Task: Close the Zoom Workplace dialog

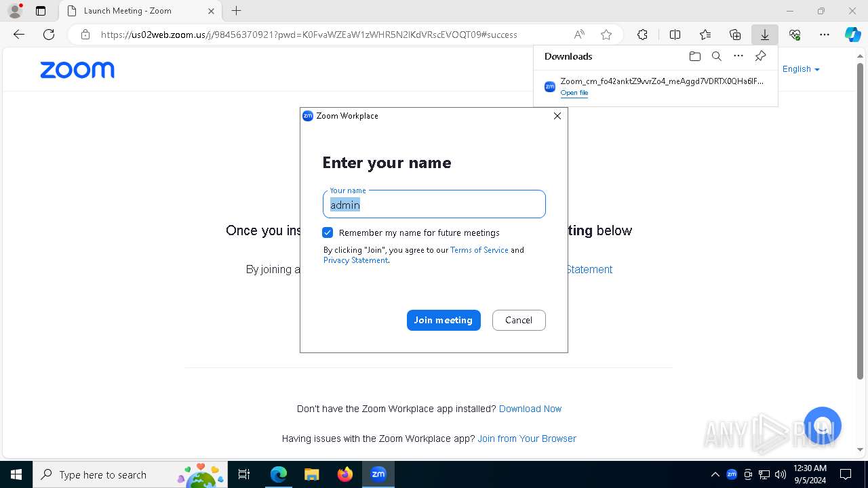Action: [x=557, y=116]
